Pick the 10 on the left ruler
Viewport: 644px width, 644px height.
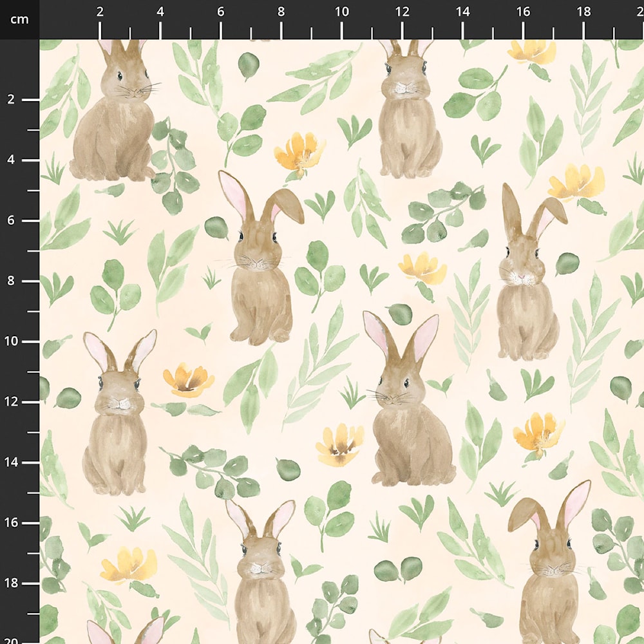pos(11,341)
